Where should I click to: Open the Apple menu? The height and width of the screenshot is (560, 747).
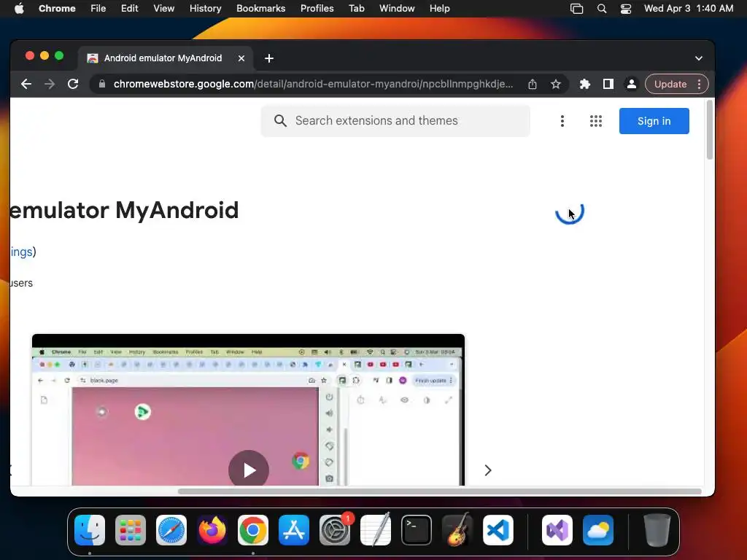coord(19,9)
